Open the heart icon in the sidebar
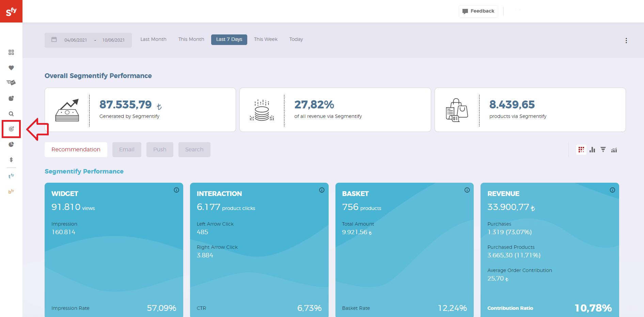This screenshot has height=317, width=644. [x=11, y=68]
